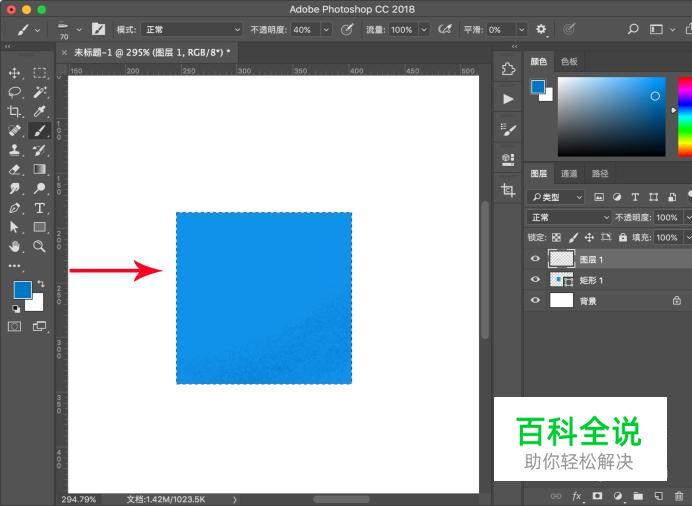
Task: Open the Brush tool preset picker
Action: [29, 30]
